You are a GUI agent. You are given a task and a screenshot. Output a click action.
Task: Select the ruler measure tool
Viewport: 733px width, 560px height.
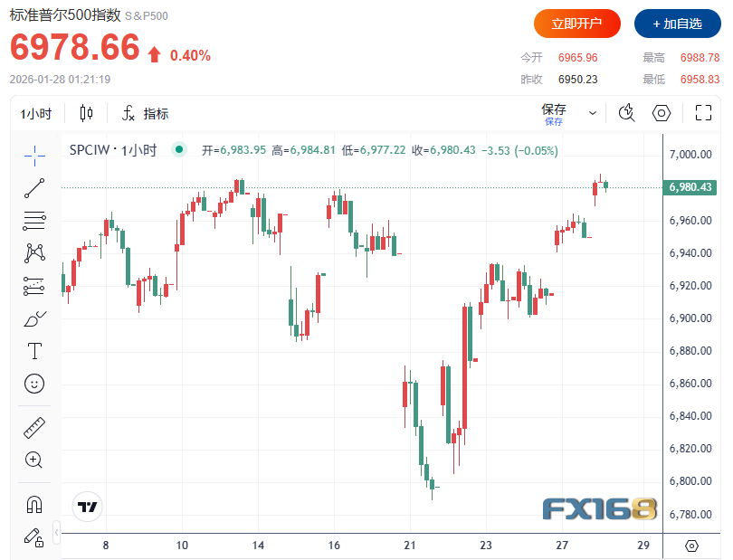(34, 427)
